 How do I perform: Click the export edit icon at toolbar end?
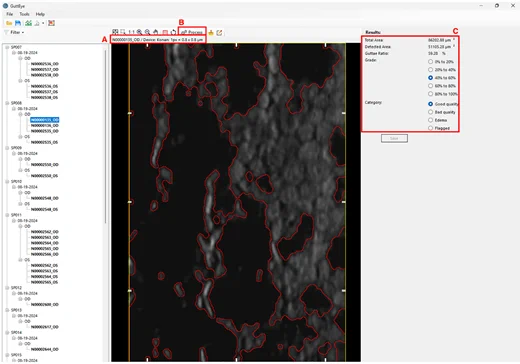coord(219,32)
